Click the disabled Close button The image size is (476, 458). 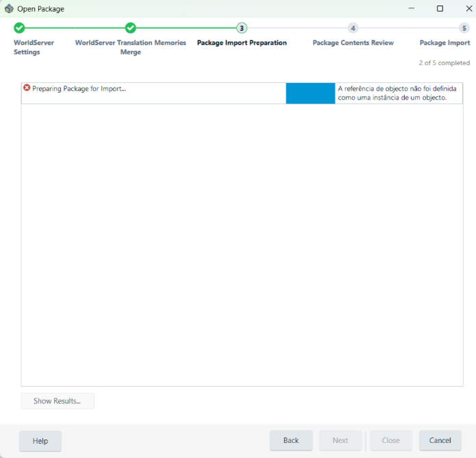390,440
